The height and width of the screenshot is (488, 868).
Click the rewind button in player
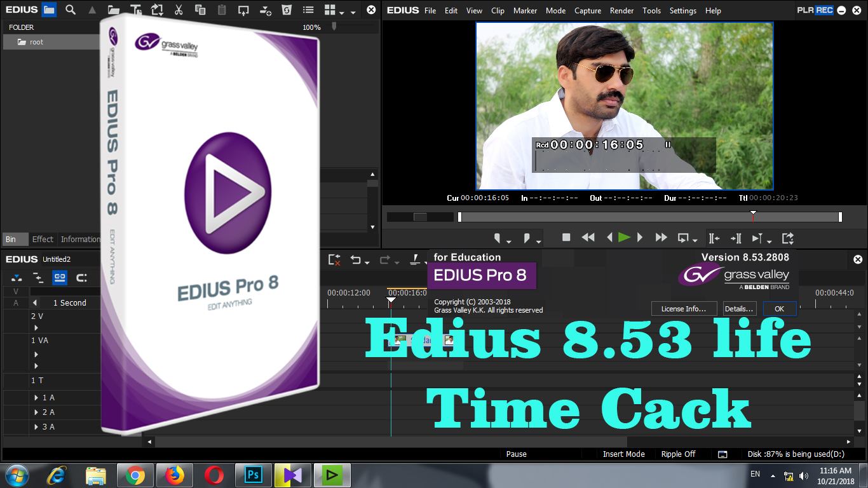pos(588,238)
